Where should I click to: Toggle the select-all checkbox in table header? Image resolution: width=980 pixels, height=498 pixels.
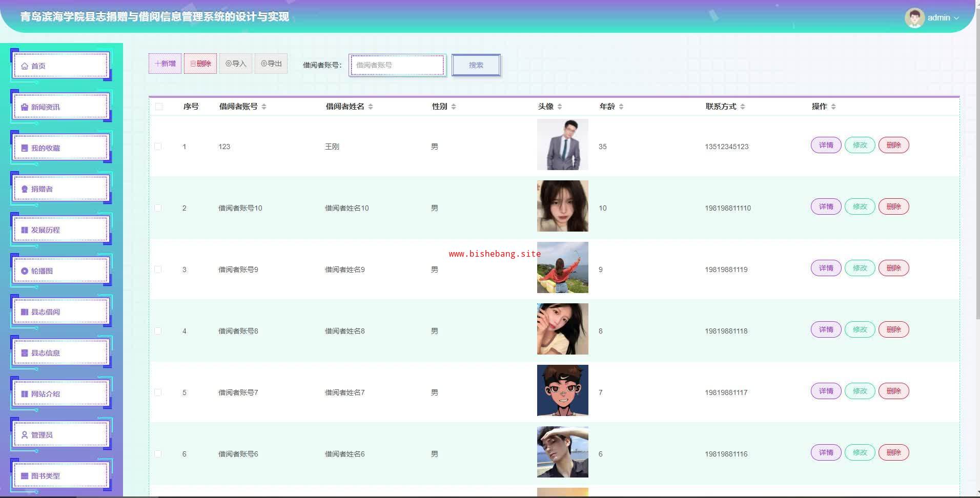(159, 107)
